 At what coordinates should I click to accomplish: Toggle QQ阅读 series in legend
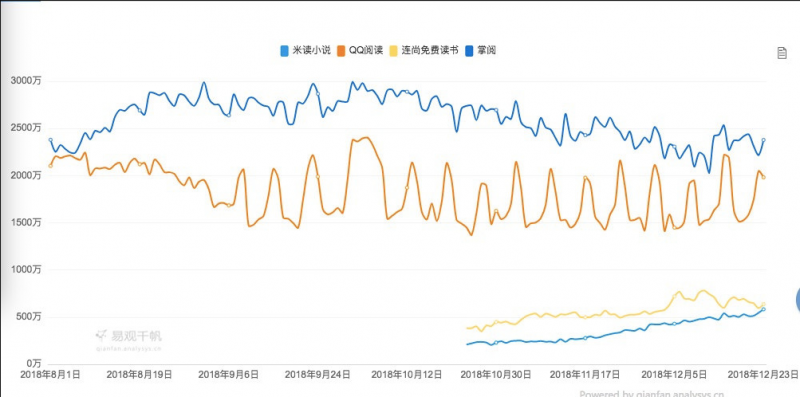tap(360, 50)
